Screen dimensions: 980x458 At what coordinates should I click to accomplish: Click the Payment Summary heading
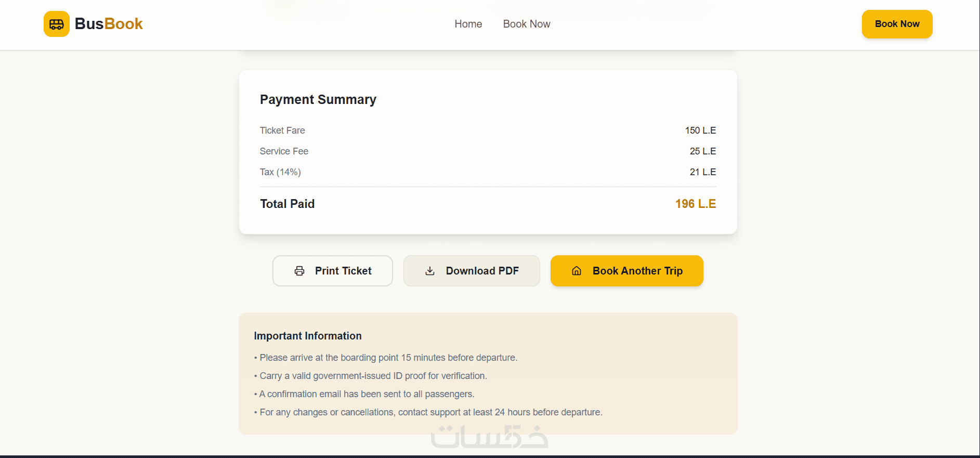(x=318, y=99)
